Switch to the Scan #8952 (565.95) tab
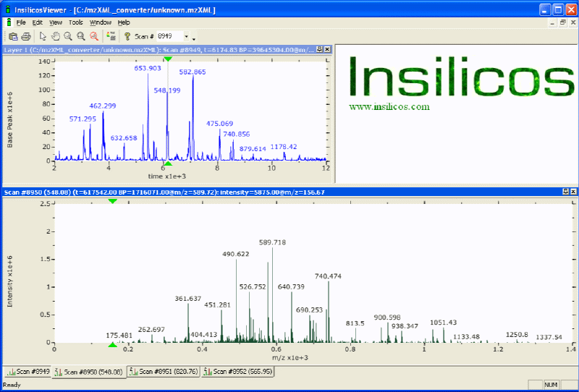579x392 pixels. point(238,371)
